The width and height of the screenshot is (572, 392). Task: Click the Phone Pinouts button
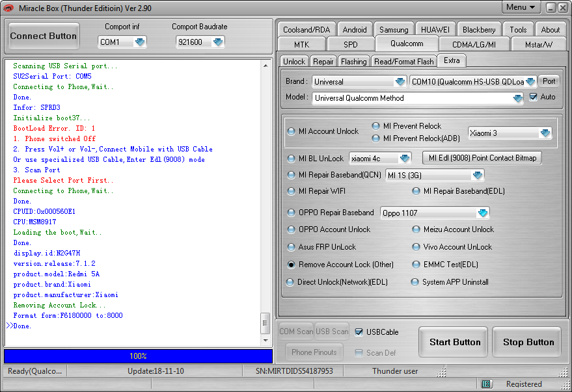tap(314, 352)
